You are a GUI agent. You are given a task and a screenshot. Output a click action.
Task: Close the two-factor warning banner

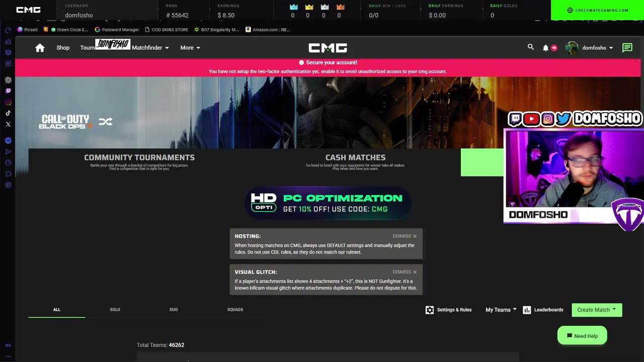pos(635,61)
